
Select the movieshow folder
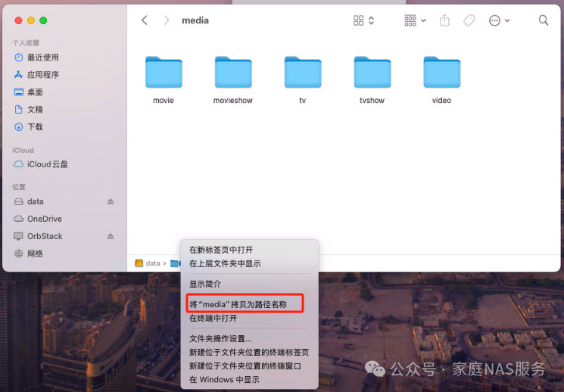click(x=233, y=80)
